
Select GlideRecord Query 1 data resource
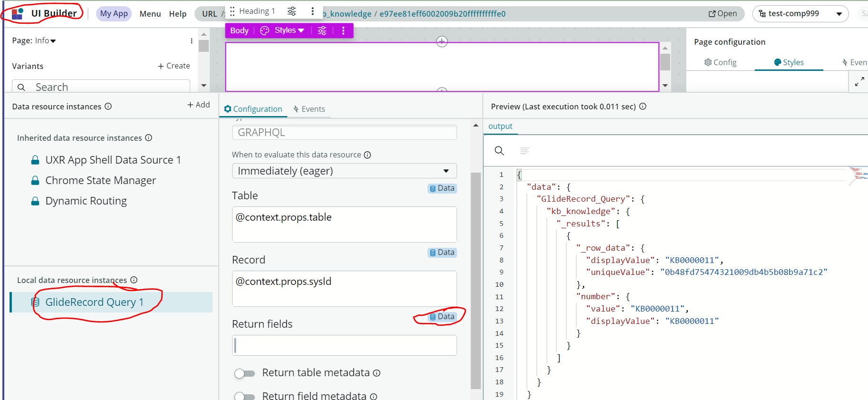(111, 302)
